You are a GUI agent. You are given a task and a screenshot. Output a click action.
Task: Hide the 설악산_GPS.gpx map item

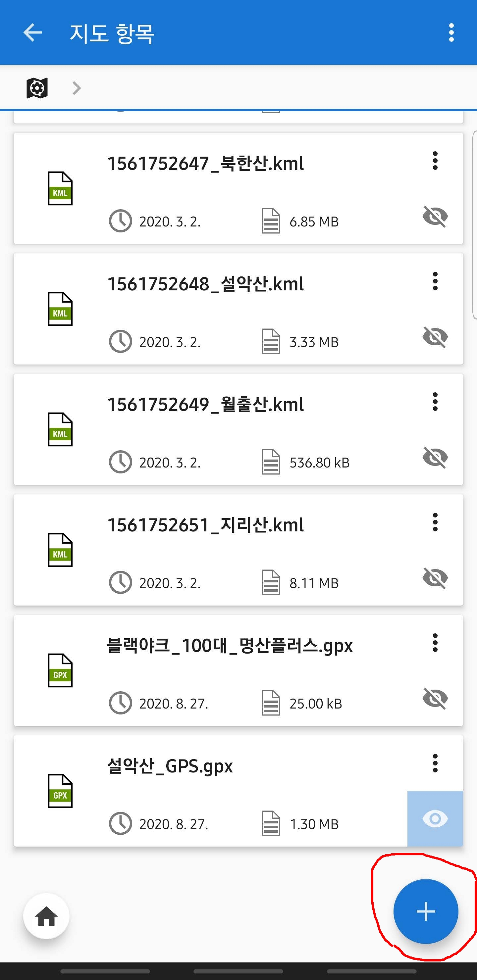click(x=435, y=819)
